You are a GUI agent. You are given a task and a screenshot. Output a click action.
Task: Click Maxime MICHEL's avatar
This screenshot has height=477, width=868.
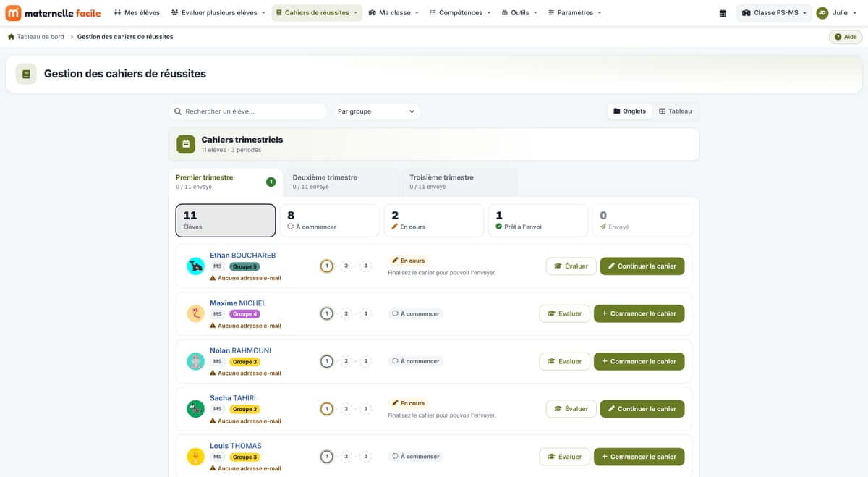pyautogui.click(x=195, y=313)
